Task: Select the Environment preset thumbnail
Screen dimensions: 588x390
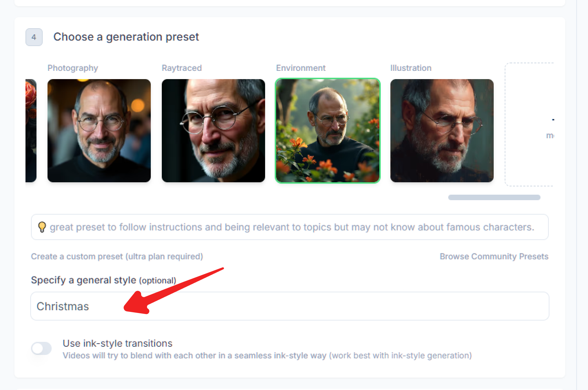Action: 327,131
